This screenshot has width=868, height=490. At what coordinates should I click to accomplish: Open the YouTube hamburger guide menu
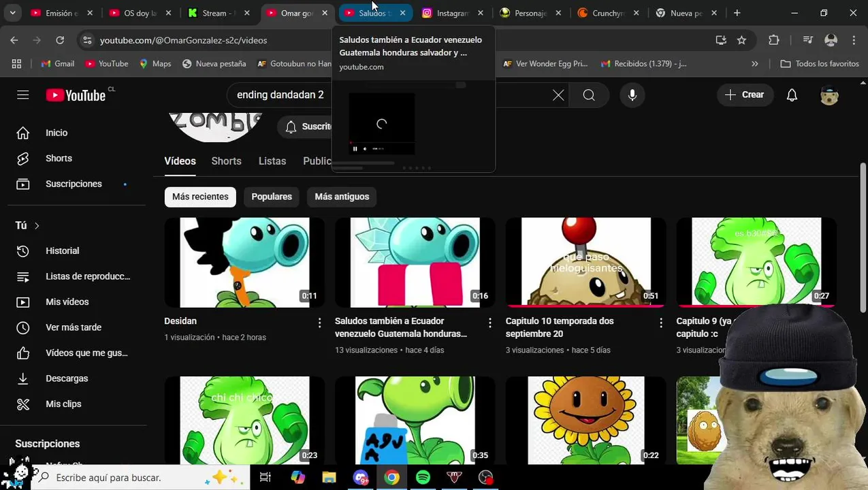[23, 95]
